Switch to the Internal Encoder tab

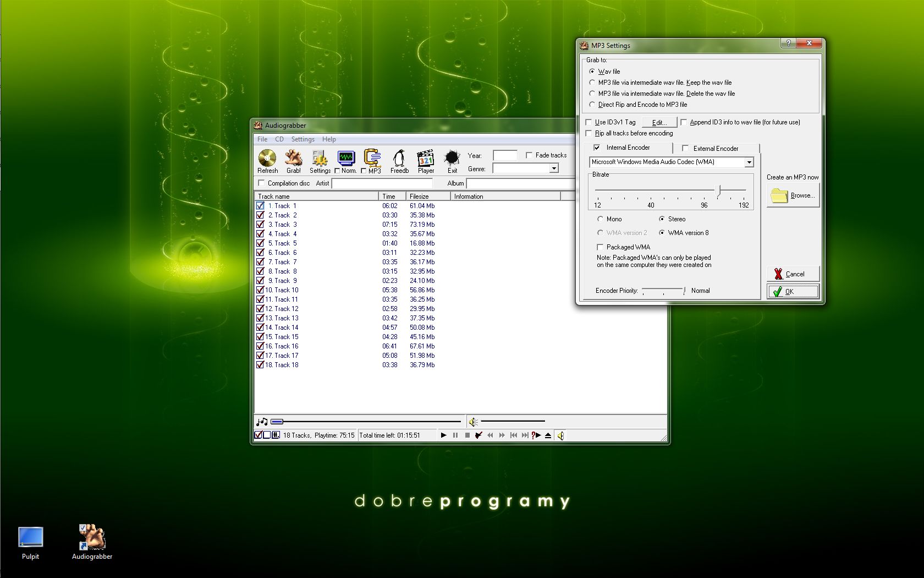[x=628, y=148]
